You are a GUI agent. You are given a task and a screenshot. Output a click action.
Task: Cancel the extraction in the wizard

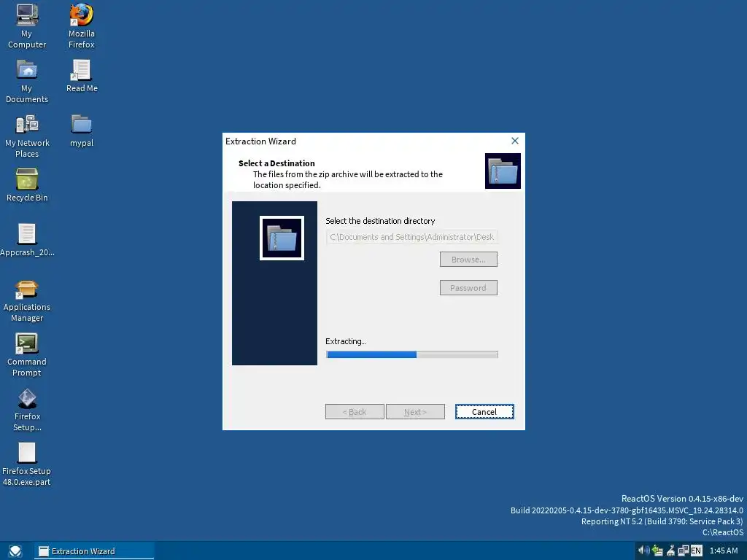[x=484, y=412]
